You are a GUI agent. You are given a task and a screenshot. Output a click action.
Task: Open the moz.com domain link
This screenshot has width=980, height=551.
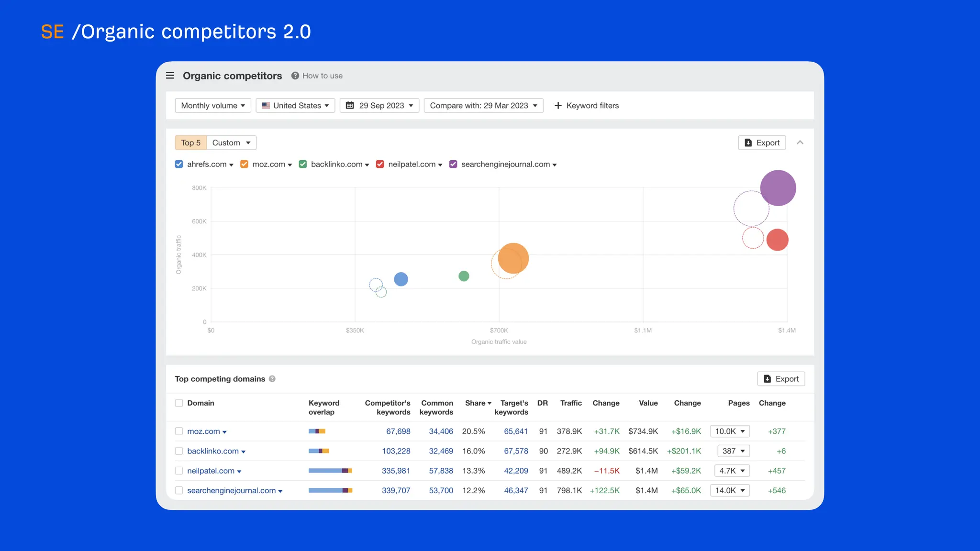[x=203, y=431]
